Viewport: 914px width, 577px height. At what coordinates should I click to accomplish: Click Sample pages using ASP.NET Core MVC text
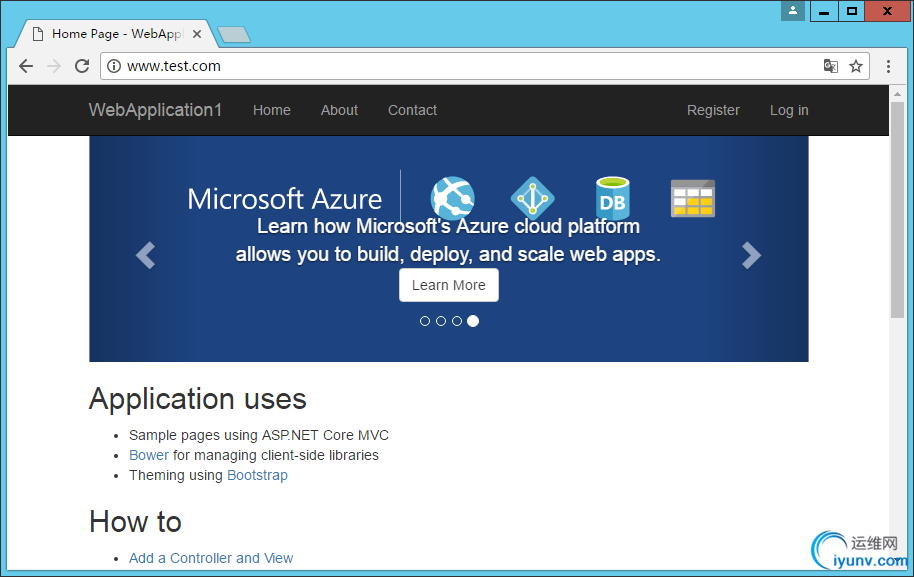pos(259,435)
